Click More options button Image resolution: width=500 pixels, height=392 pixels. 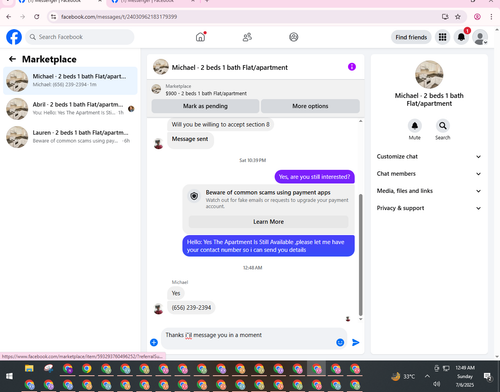tap(310, 106)
